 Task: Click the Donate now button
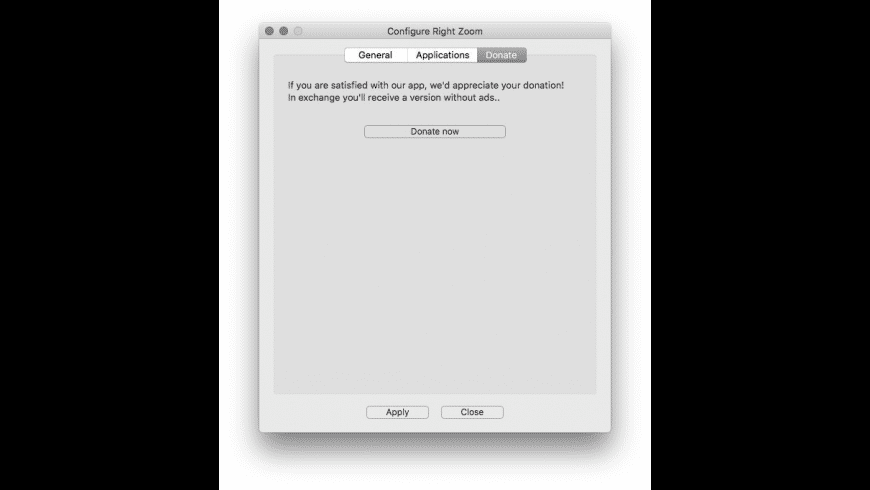point(434,132)
